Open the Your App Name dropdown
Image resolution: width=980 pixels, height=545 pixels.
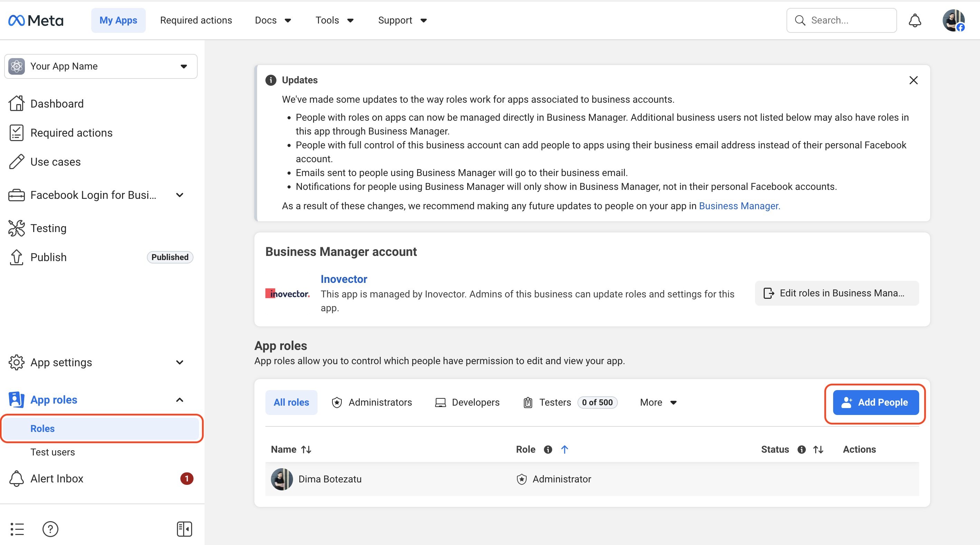[101, 66]
